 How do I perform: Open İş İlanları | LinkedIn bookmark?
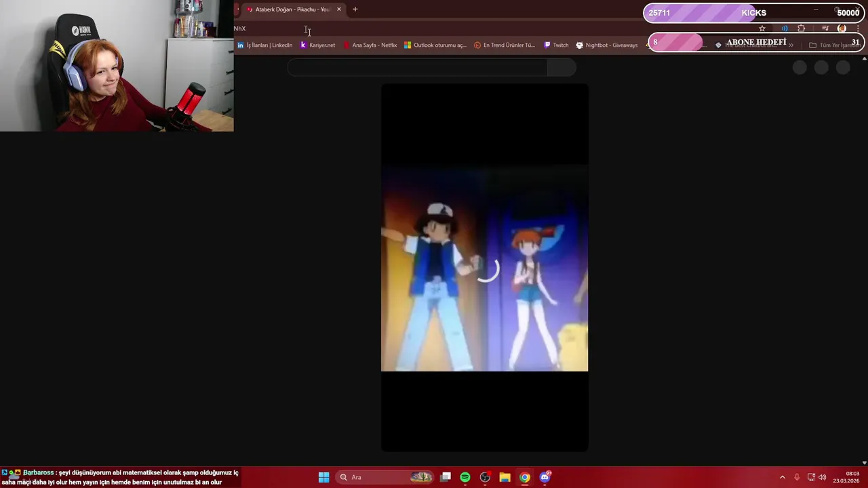[264, 45]
